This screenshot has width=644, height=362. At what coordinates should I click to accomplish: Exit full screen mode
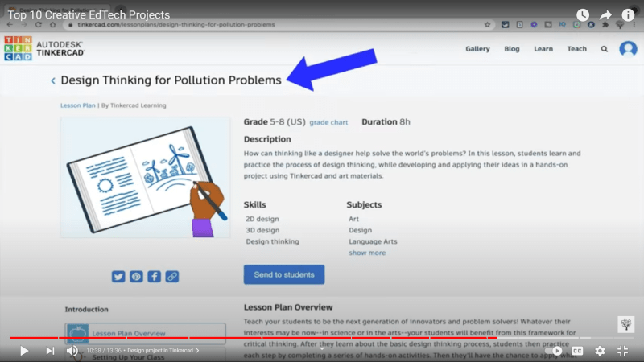(622, 351)
